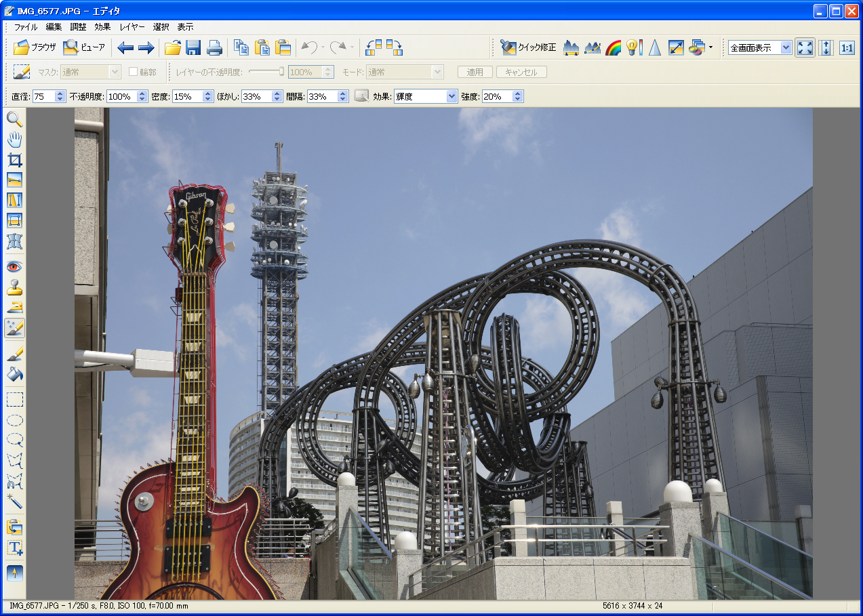
Task: Click the 直径 value input field
Action: point(43,97)
